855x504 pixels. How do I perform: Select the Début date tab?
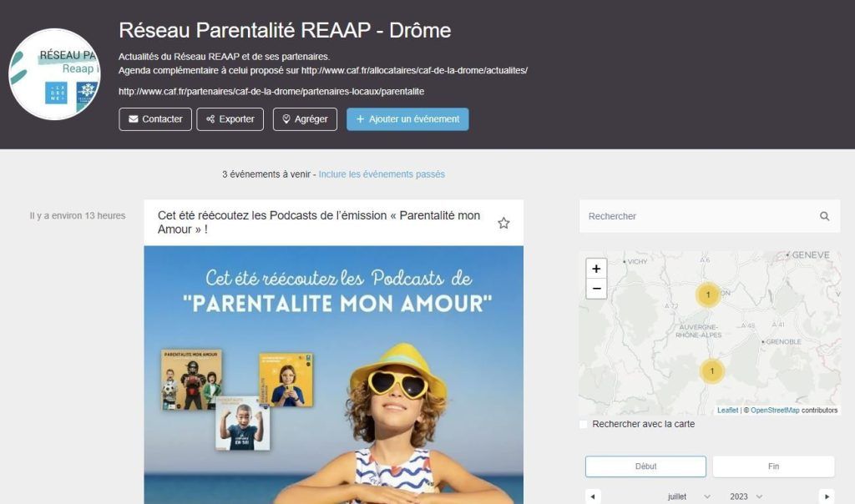pyautogui.click(x=645, y=466)
